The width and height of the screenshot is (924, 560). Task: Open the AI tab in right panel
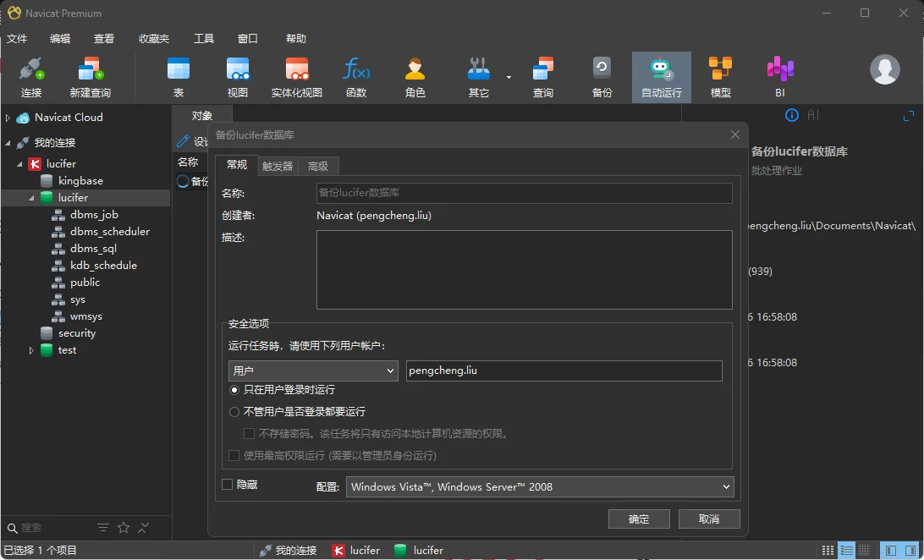[x=813, y=115]
